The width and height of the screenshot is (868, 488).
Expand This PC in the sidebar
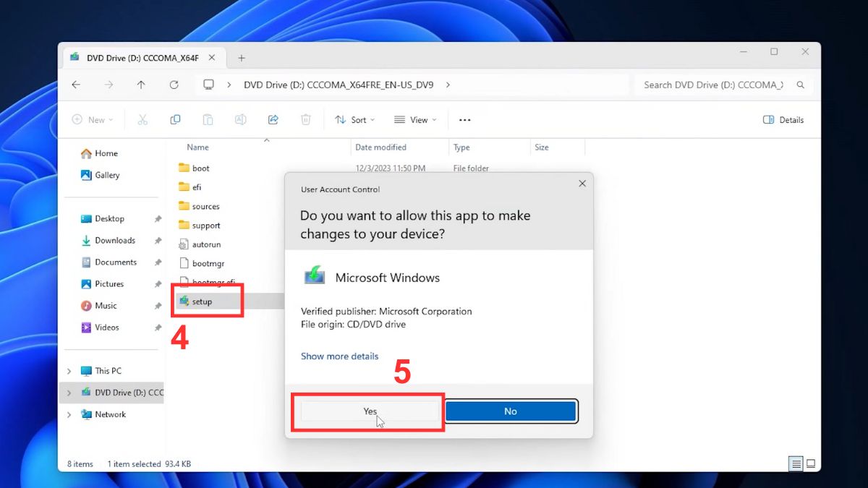pyautogui.click(x=69, y=370)
